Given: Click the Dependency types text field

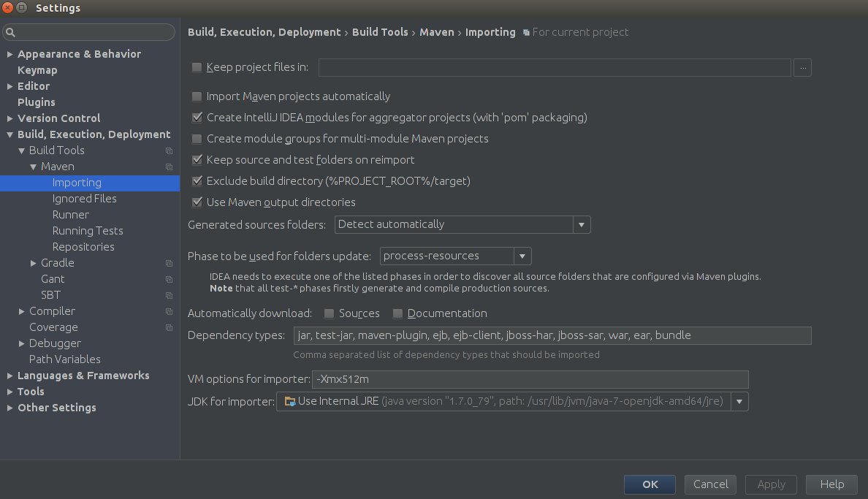Looking at the screenshot, I should (x=552, y=336).
